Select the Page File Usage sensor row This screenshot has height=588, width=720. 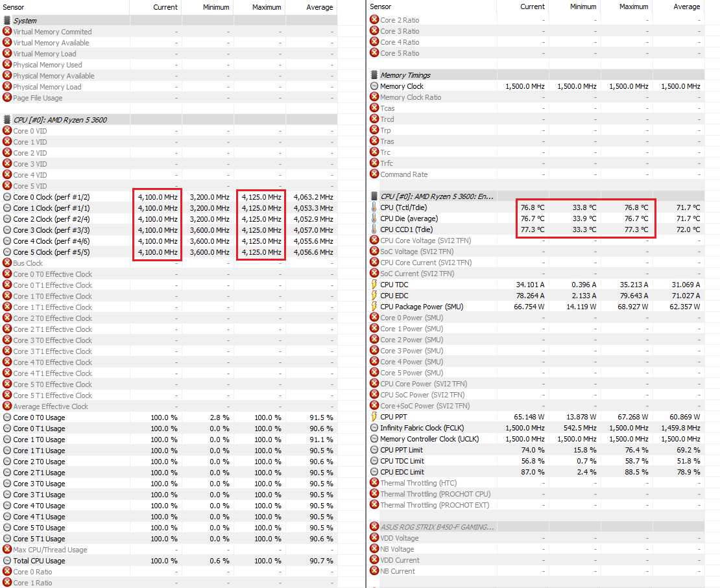tap(38, 98)
